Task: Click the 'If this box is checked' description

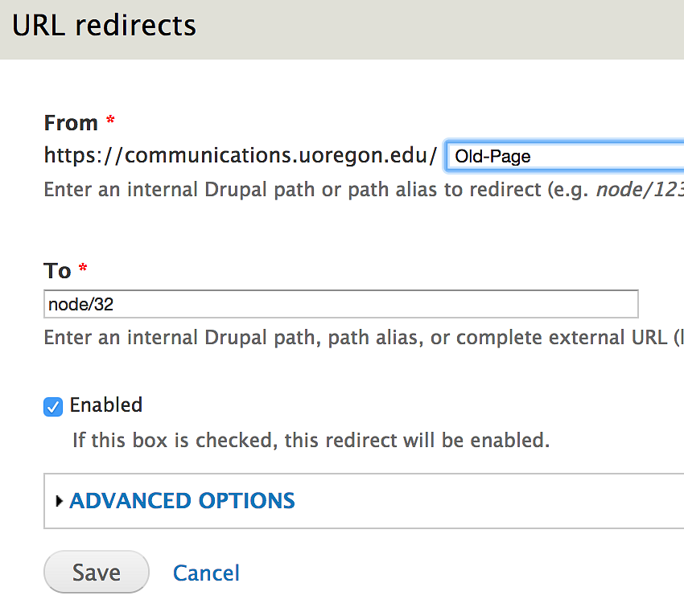Action: [x=311, y=441]
